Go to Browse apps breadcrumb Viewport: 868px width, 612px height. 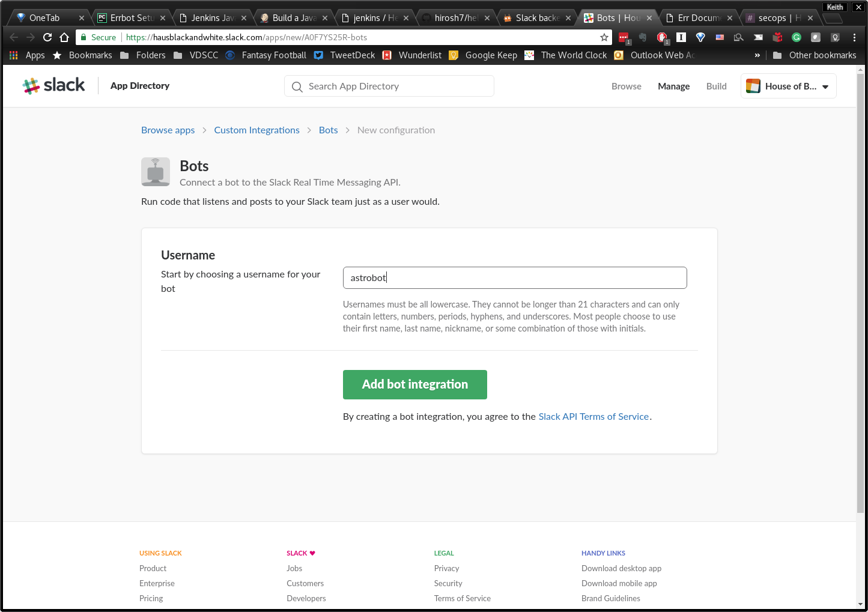tap(168, 130)
